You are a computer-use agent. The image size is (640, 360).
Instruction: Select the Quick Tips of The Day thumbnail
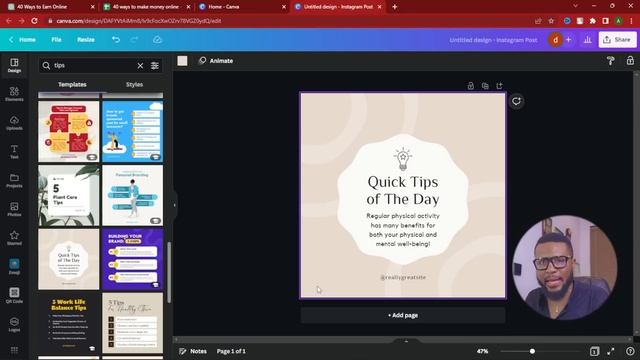(x=69, y=259)
